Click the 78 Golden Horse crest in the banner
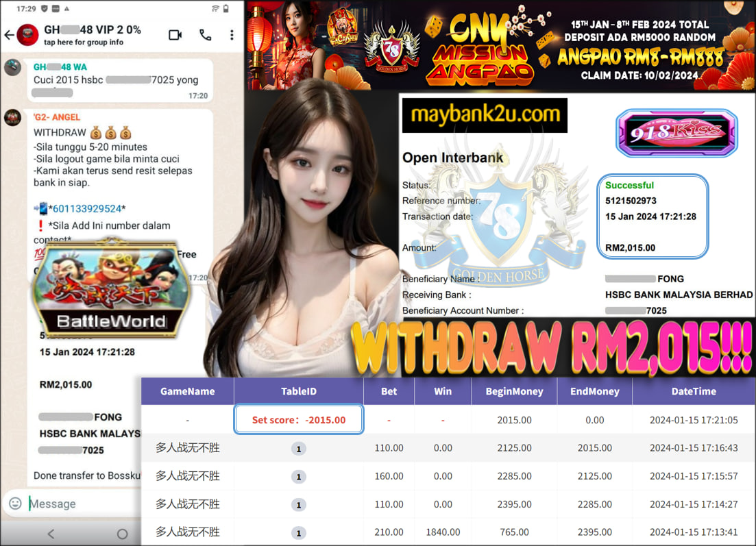The height and width of the screenshot is (546, 756). click(391, 48)
